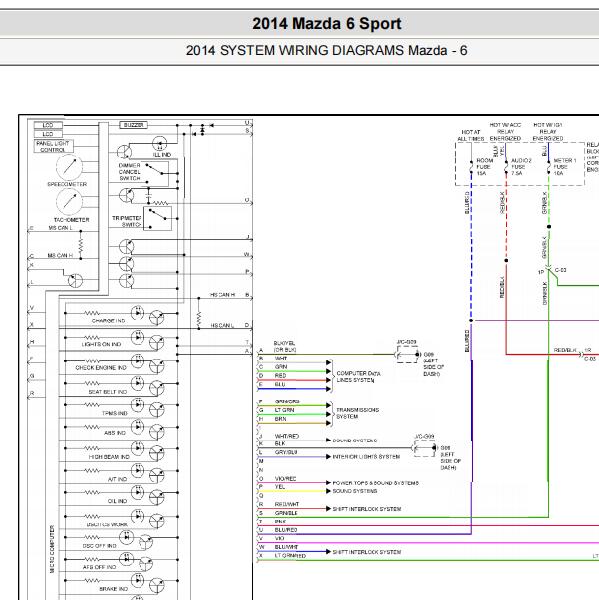Select the ABS IND label
Viewport: 599px width, 600px height.
[115, 433]
